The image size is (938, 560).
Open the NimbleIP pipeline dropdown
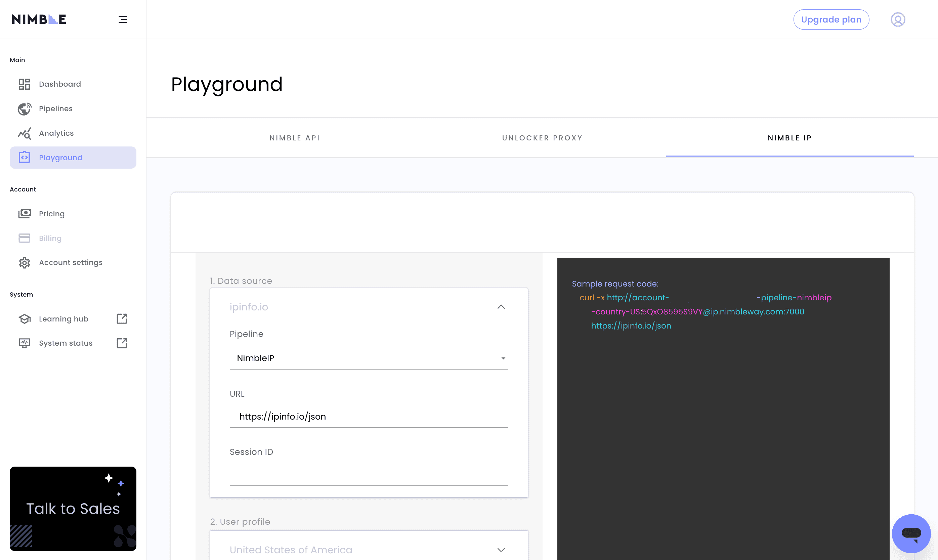369,358
